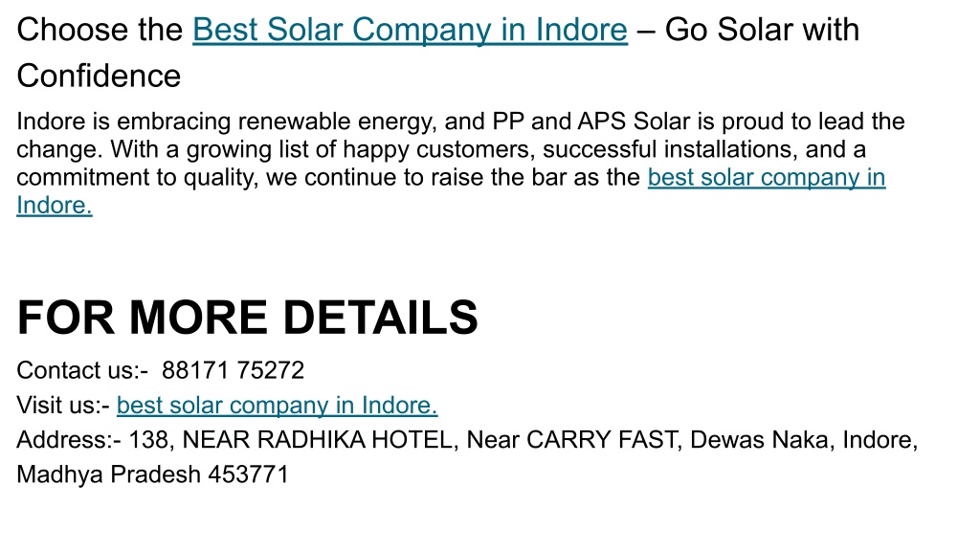Click 'NEAR RADHIKA HOTEL' in the address
Image resolution: width=980 pixels, height=551 pixels.
tap(318, 440)
